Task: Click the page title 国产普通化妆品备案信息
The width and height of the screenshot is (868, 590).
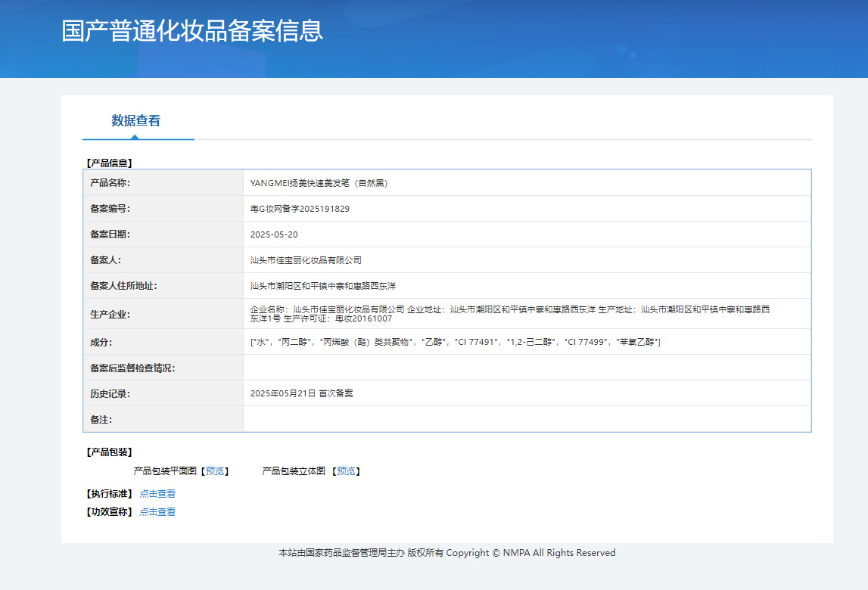Action: pyautogui.click(x=192, y=31)
